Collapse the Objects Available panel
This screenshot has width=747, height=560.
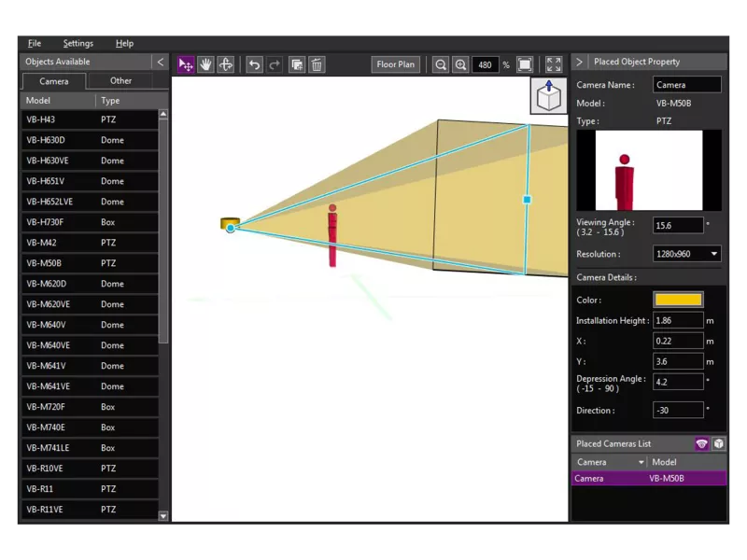pyautogui.click(x=160, y=62)
